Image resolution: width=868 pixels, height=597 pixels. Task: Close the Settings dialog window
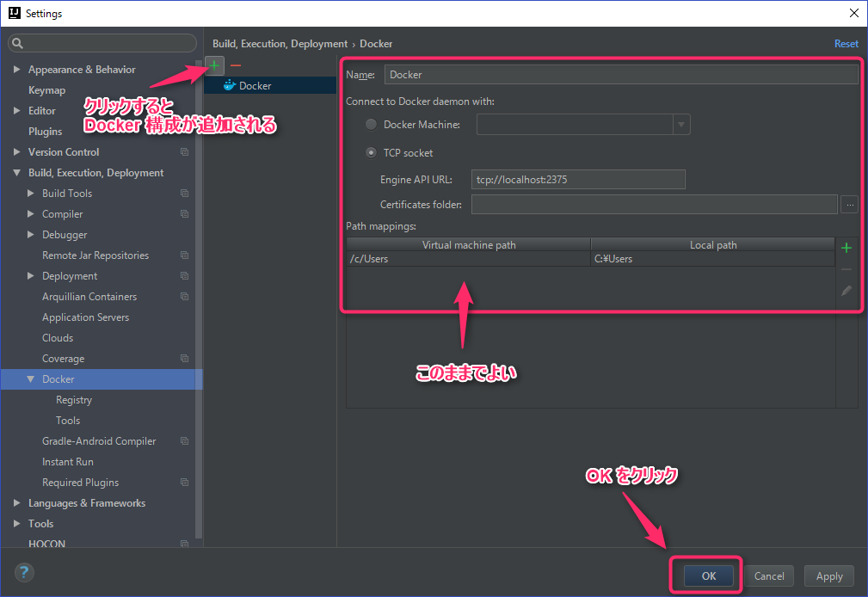pos(854,13)
